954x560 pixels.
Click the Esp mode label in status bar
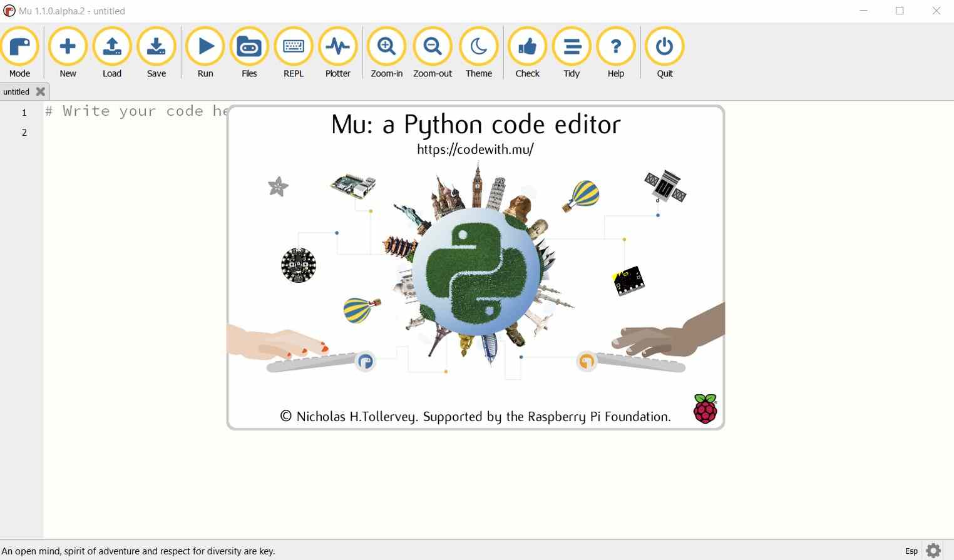pos(911,551)
